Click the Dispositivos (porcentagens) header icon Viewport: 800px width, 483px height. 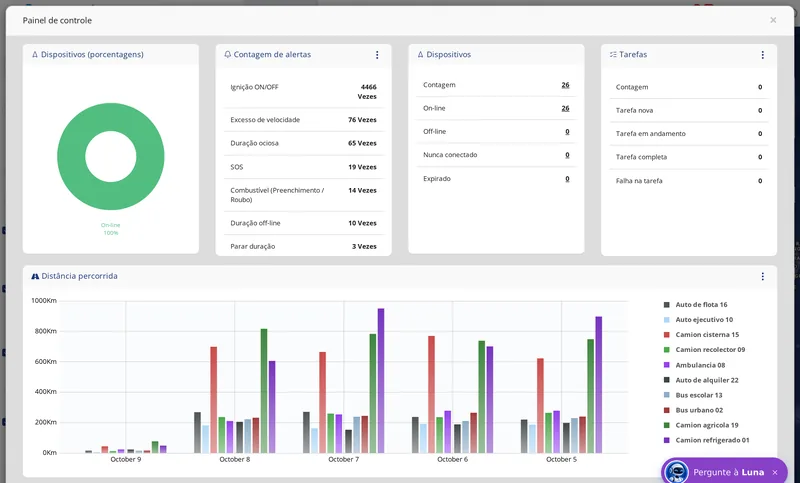(x=35, y=54)
